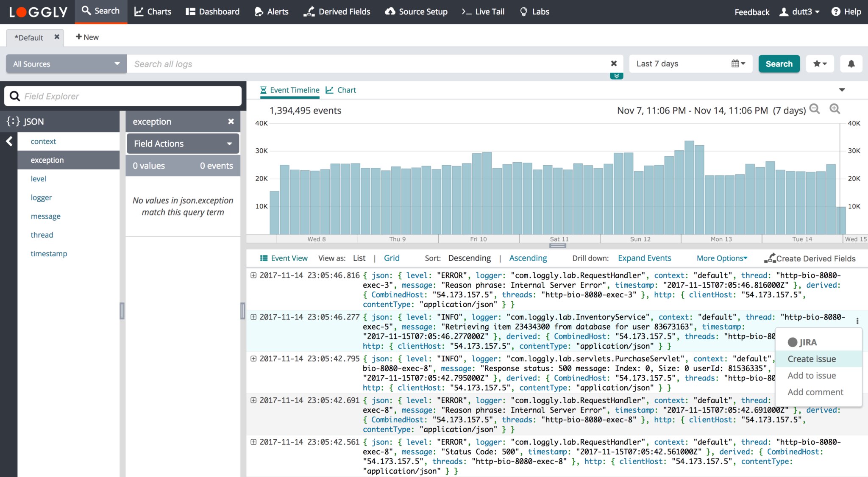Select Create issue from JIRA menu
The width and height of the screenshot is (868, 477).
click(812, 359)
